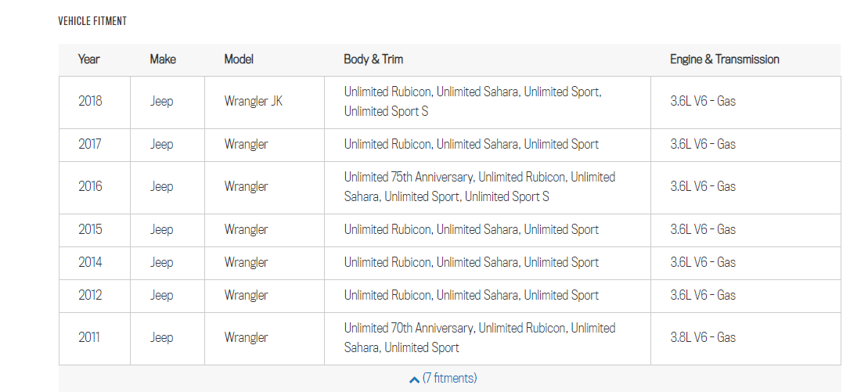The width and height of the screenshot is (868, 392).
Task: Click the 2018 row's Unlimited Sport S trim text
Action: point(387,112)
